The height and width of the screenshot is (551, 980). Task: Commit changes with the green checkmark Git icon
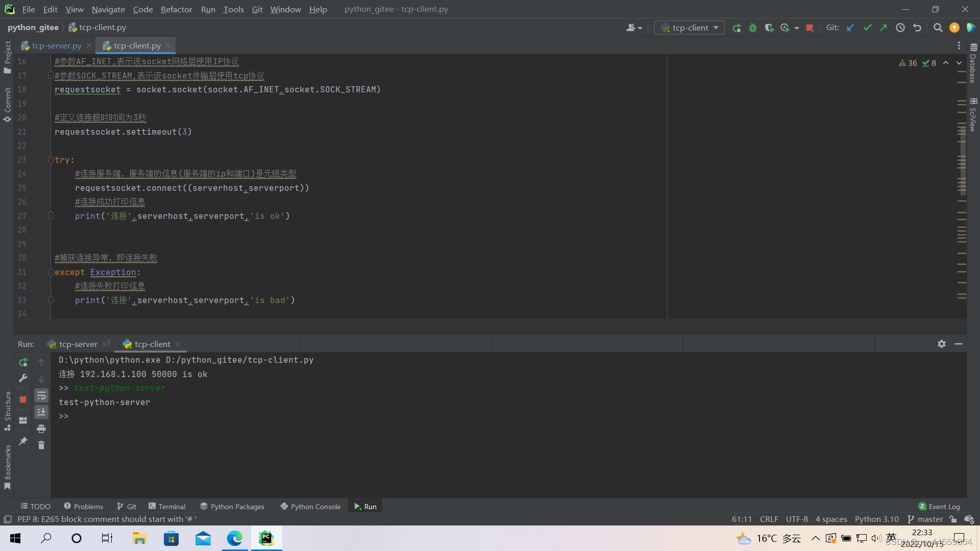tap(867, 28)
